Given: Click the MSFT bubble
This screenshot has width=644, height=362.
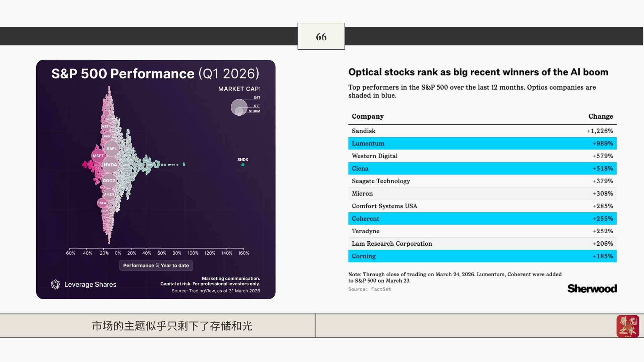Looking at the screenshot, I should pos(98,156).
